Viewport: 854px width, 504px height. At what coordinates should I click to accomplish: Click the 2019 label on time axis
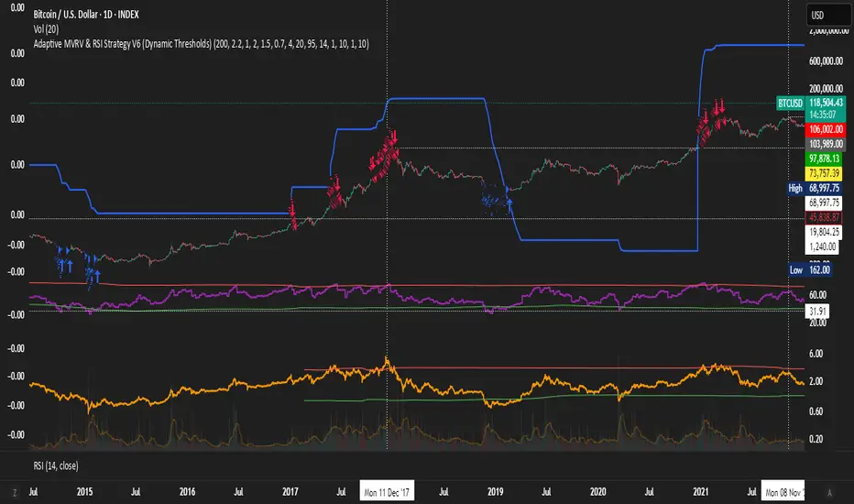(495, 492)
